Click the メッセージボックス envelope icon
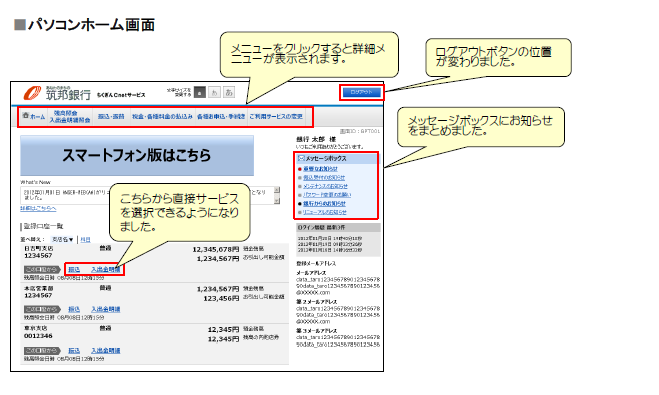 [x=301, y=158]
